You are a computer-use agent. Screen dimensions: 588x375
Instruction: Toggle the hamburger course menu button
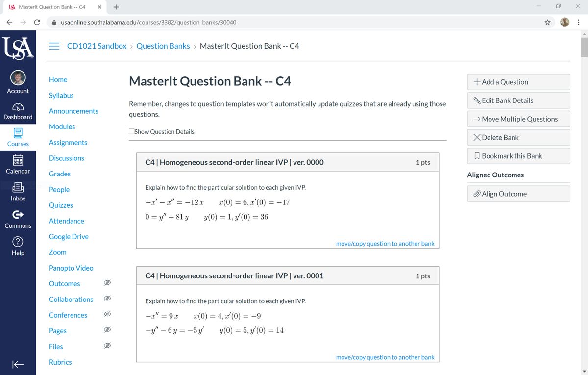[x=55, y=46]
